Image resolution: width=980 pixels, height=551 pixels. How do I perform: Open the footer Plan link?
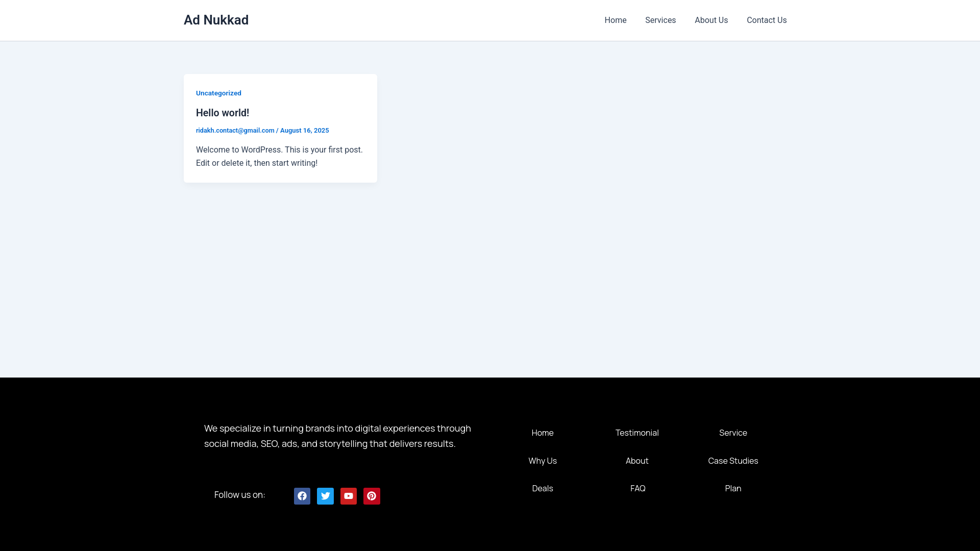coord(733,488)
